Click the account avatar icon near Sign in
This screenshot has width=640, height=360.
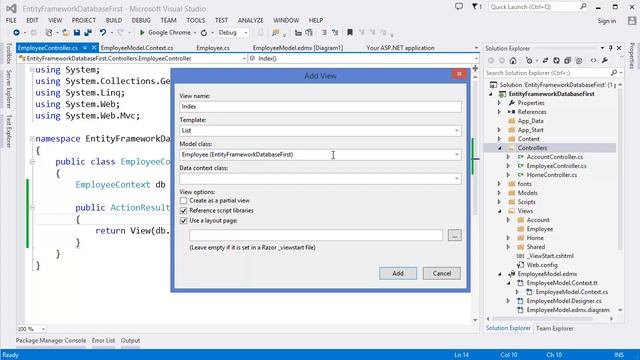(632, 21)
